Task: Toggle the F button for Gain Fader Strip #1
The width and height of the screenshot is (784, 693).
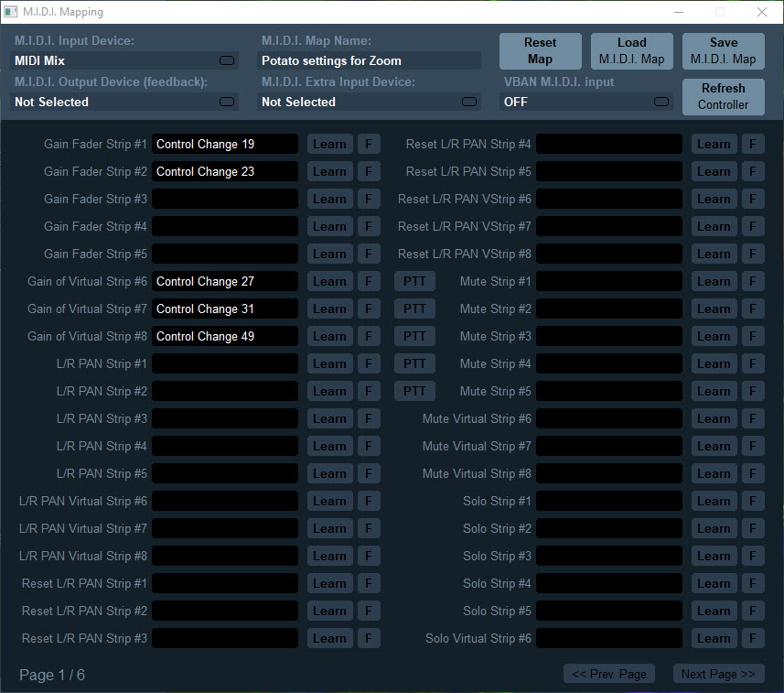Action: coord(369,144)
